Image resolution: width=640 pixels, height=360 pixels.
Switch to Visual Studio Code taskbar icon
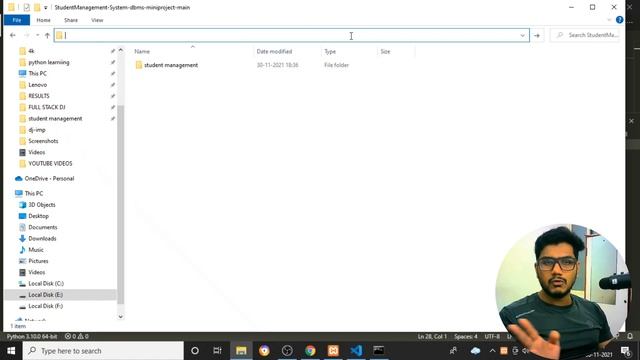click(356, 351)
